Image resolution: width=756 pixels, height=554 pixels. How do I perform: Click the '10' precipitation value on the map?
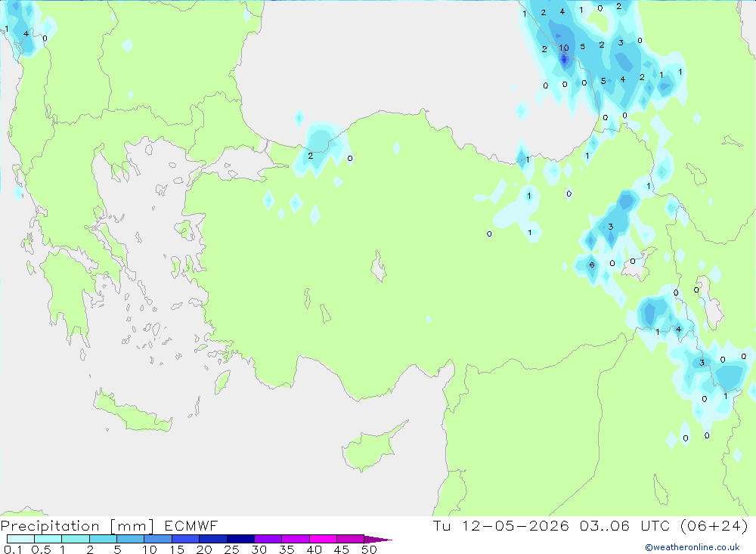(x=564, y=48)
